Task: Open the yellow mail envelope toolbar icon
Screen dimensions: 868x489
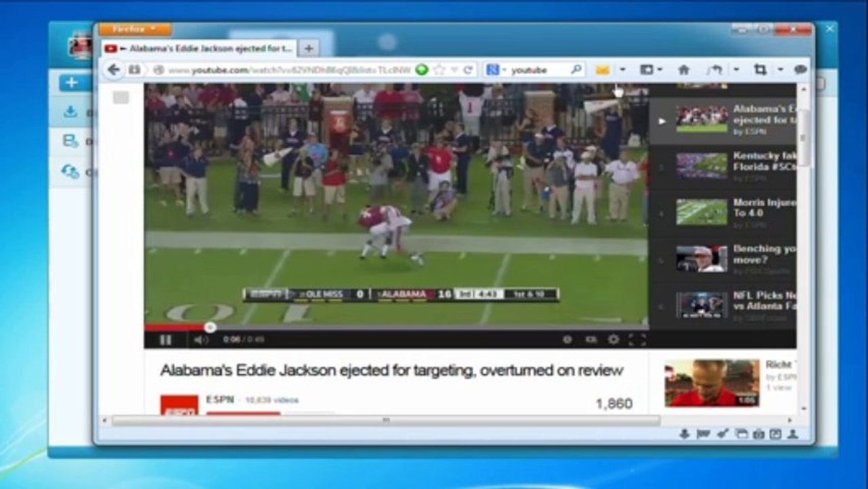Action: [602, 69]
